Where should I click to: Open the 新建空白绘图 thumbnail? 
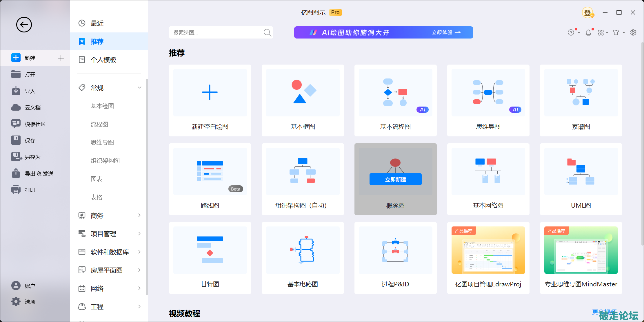click(210, 93)
